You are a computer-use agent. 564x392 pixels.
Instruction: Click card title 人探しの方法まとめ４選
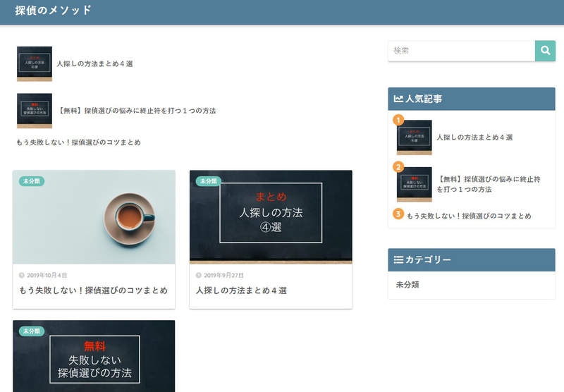[x=241, y=290]
